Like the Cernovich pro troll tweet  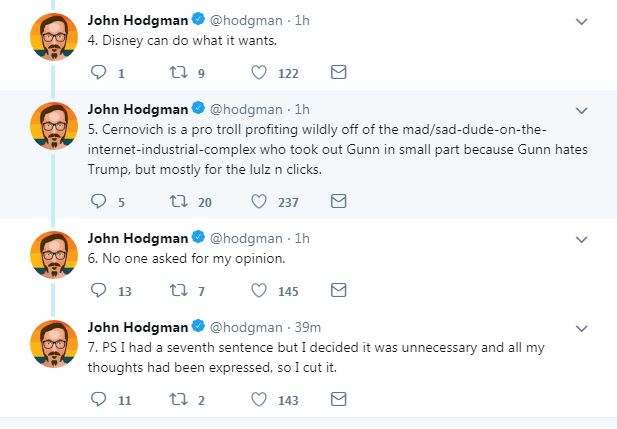(x=258, y=202)
